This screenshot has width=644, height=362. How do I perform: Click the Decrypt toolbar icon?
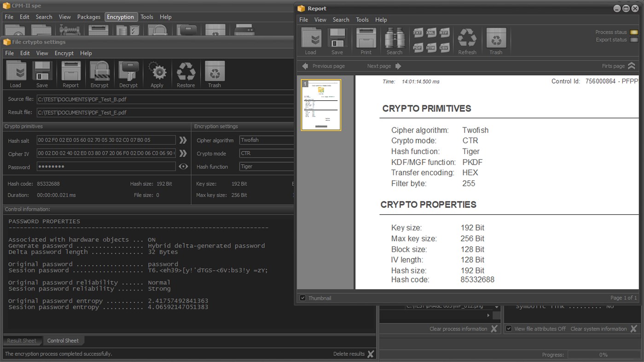[x=128, y=74]
